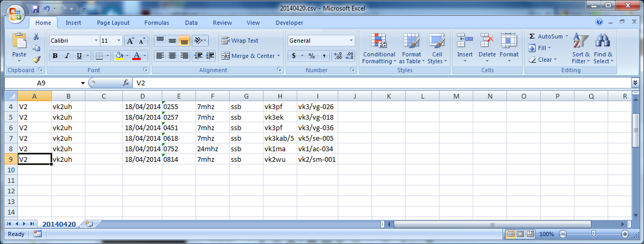
Task: Click the zoom slider handle
Action: (x=593, y=233)
